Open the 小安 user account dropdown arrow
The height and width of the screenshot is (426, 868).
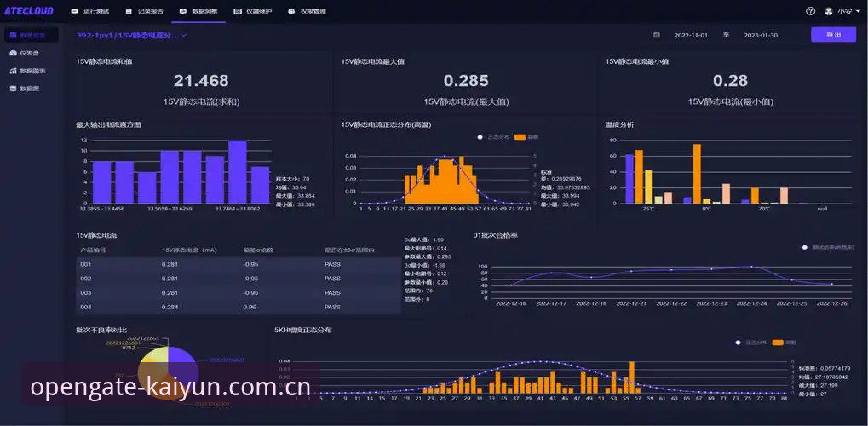(x=857, y=11)
